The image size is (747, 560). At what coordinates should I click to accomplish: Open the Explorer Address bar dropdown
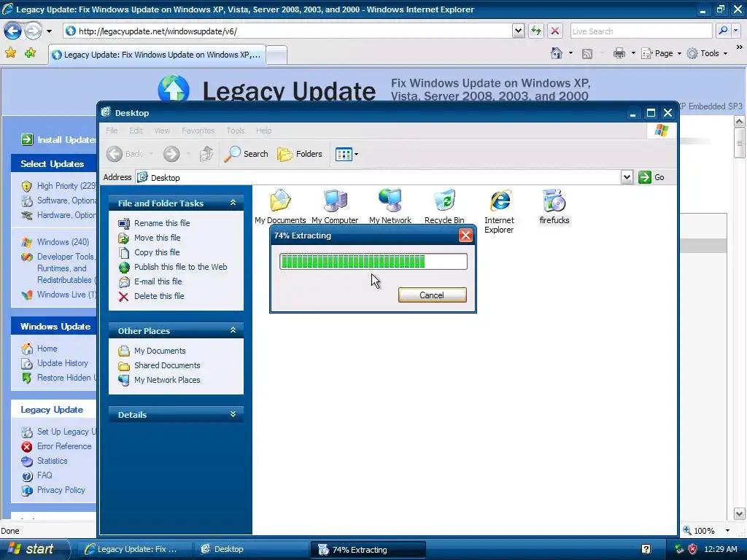coord(627,177)
